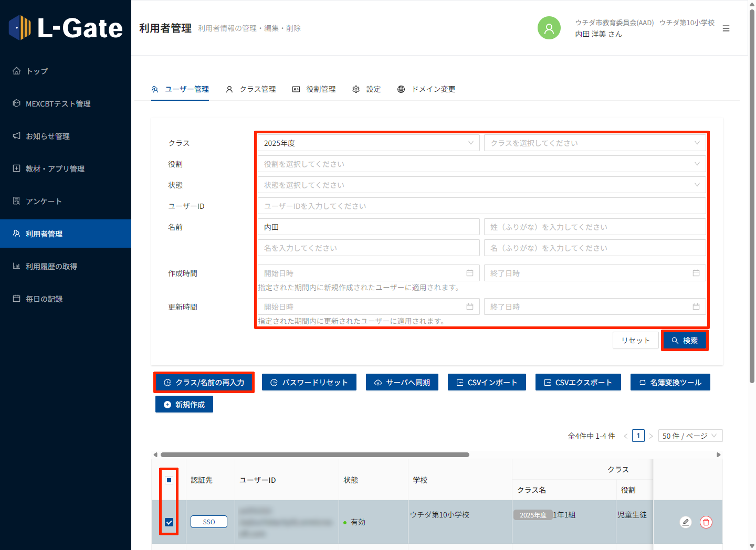Click the horizontal scrollbar above the table
This screenshot has width=756, height=550.
click(315, 455)
